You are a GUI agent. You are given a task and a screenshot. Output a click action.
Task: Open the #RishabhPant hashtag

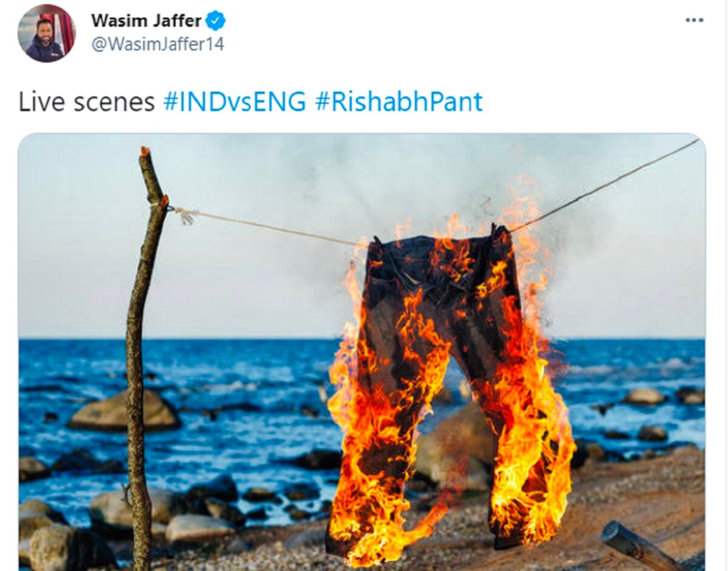[399, 102]
